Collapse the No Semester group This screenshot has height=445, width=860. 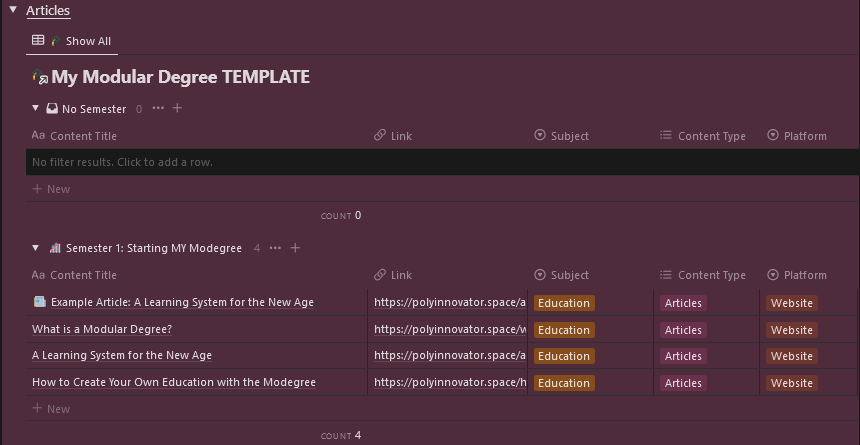pos(36,108)
